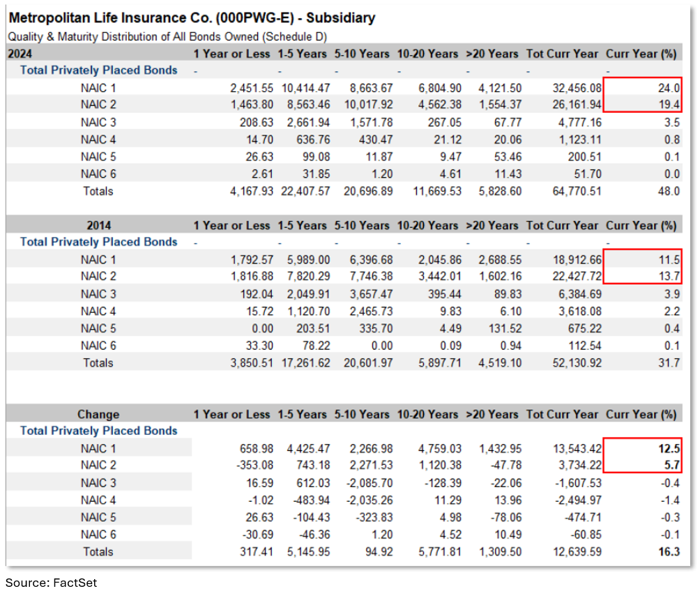The height and width of the screenshot is (591, 700).
Task: Click the NAIC 3 row label in 2024 section
Action: coord(98,122)
